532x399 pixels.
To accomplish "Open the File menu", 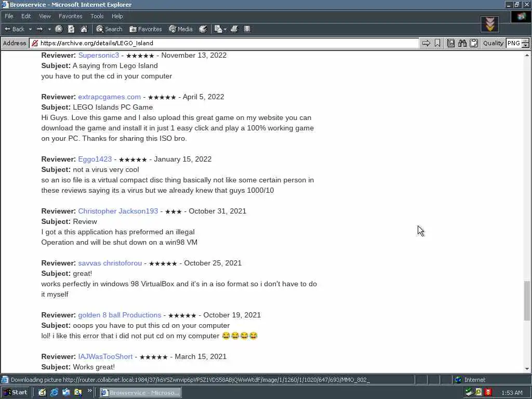I will 9,16.
